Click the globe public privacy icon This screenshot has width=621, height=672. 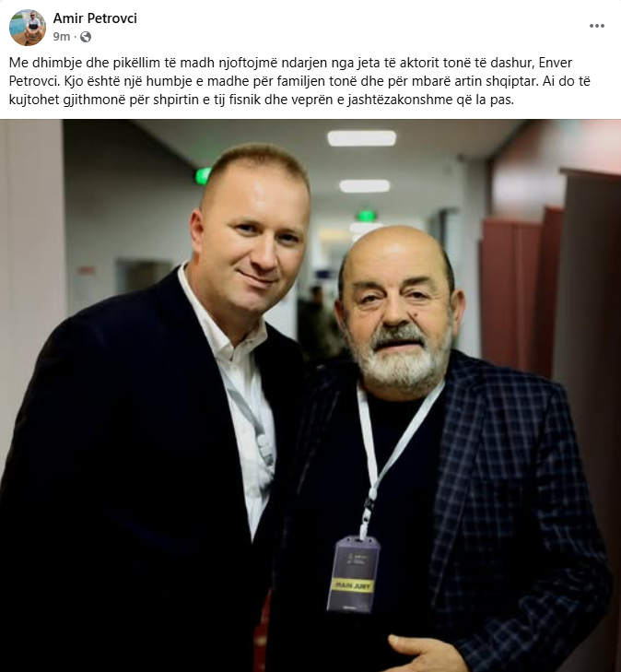pyautogui.click(x=86, y=37)
